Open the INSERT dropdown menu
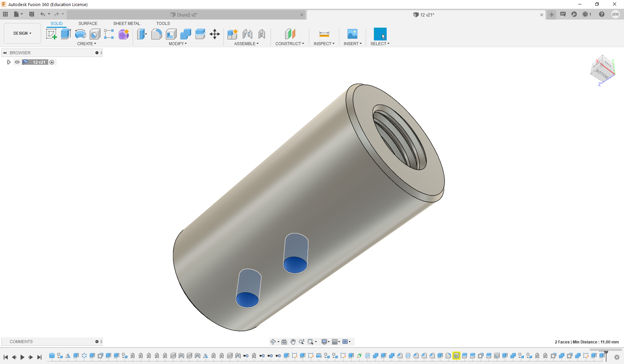Viewport: 624px width, 364px height. pyautogui.click(x=353, y=44)
